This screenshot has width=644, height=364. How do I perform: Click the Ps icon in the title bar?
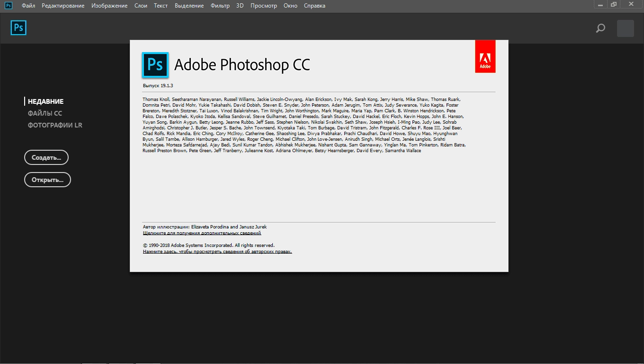tap(9, 5)
